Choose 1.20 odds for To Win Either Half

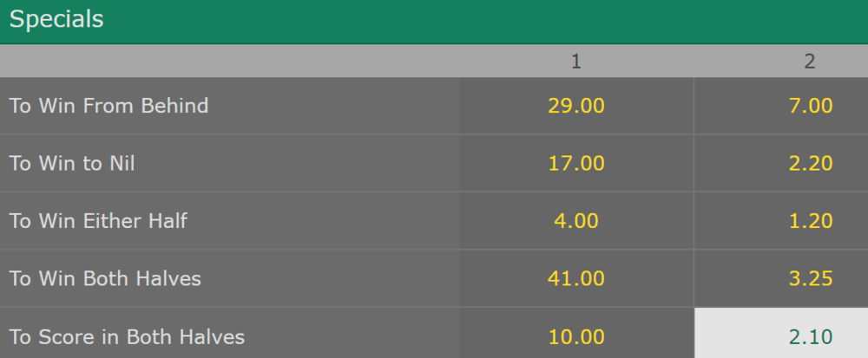[781, 220]
